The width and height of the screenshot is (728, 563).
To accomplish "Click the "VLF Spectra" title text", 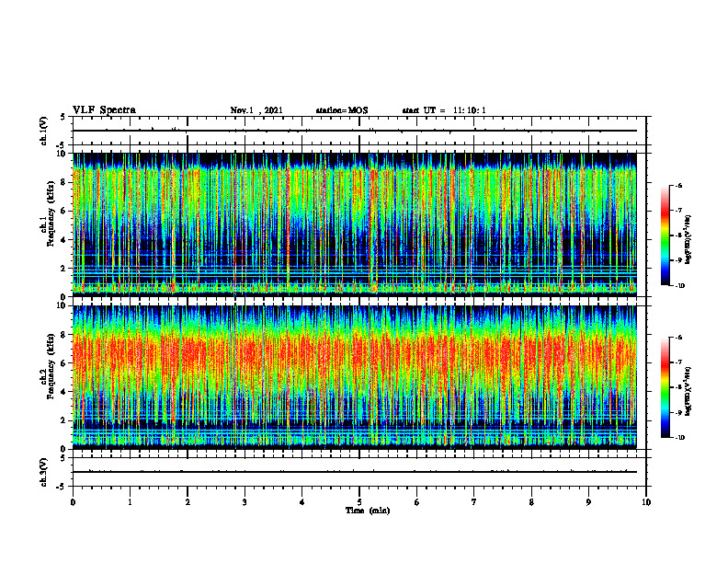I will 104,110.
